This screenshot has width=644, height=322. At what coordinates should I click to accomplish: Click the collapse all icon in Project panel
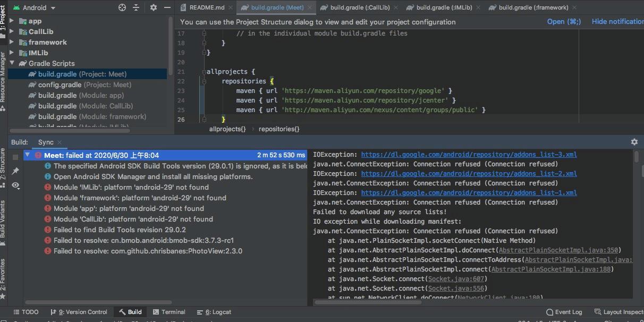tap(137, 7)
